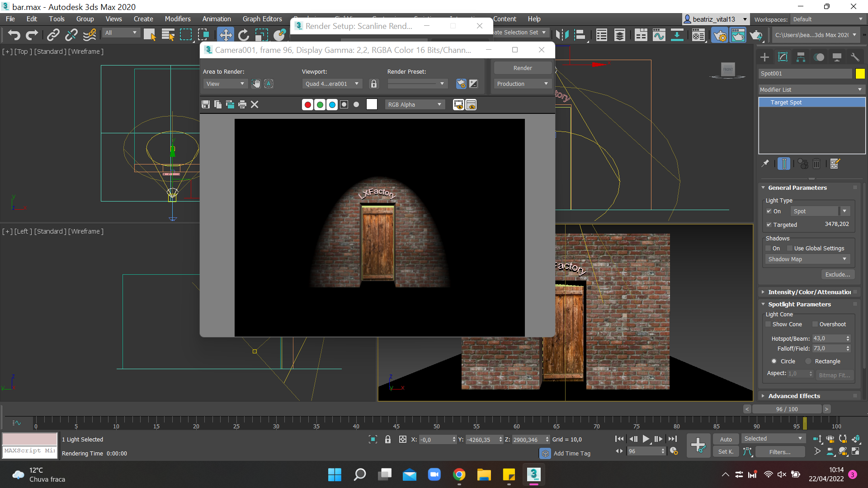Open the Curve Editor icon
This screenshot has height=488, width=868.
click(659, 35)
